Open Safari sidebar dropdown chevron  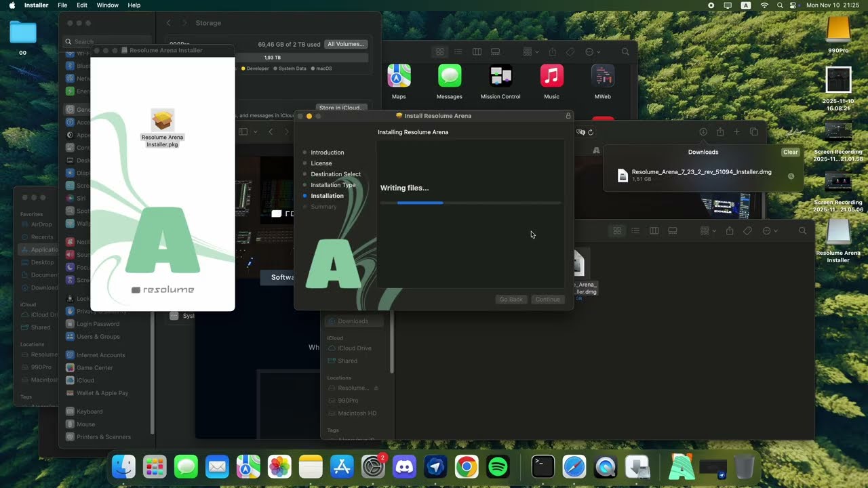[255, 132]
